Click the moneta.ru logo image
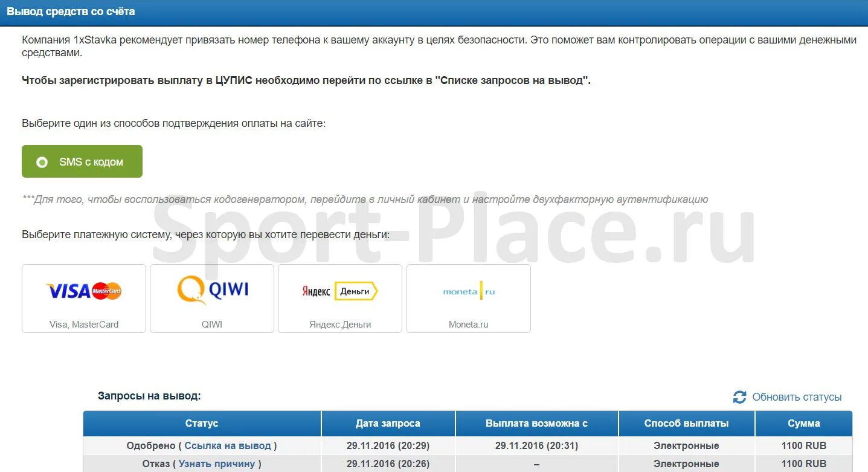This screenshot has height=472, width=868. pos(469,291)
